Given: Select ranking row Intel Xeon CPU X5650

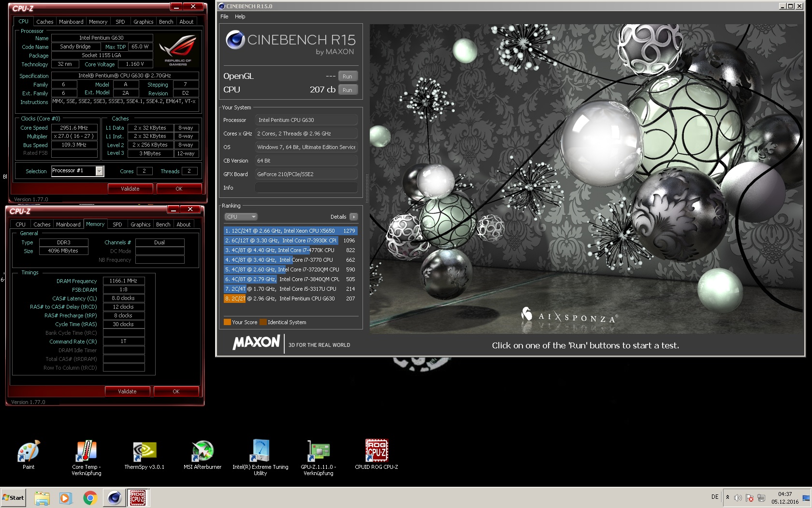Looking at the screenshot, I should coord(290,231).
